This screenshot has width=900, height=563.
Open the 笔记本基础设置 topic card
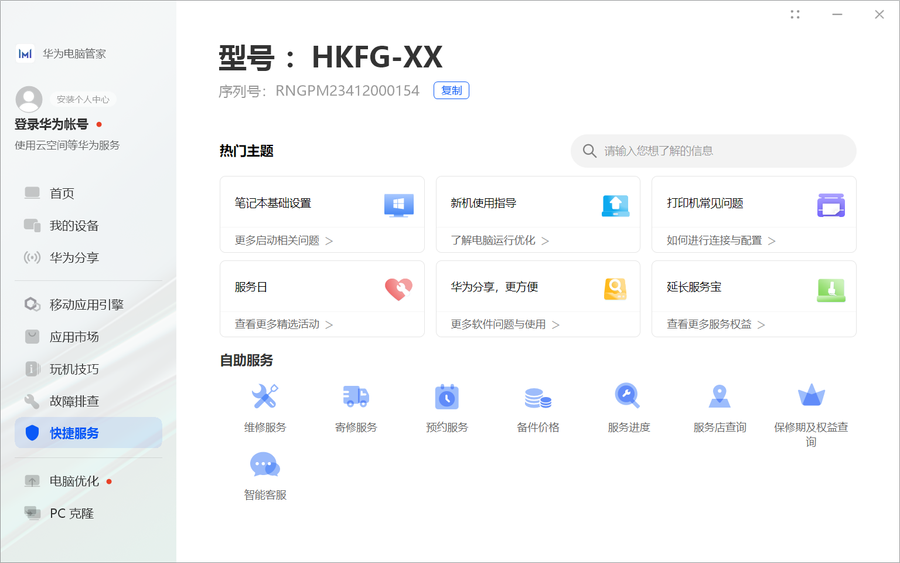point(322,204)
